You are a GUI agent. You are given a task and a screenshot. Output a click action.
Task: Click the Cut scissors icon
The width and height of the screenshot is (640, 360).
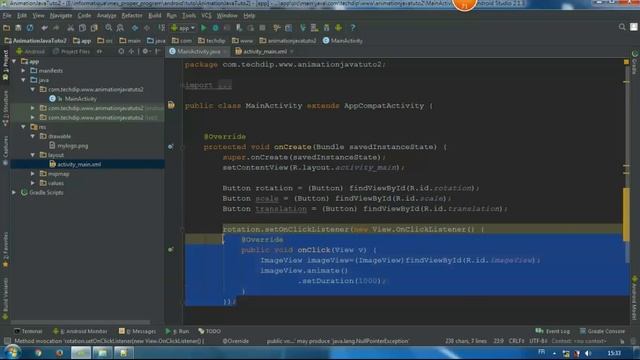(x=71, y=28)
